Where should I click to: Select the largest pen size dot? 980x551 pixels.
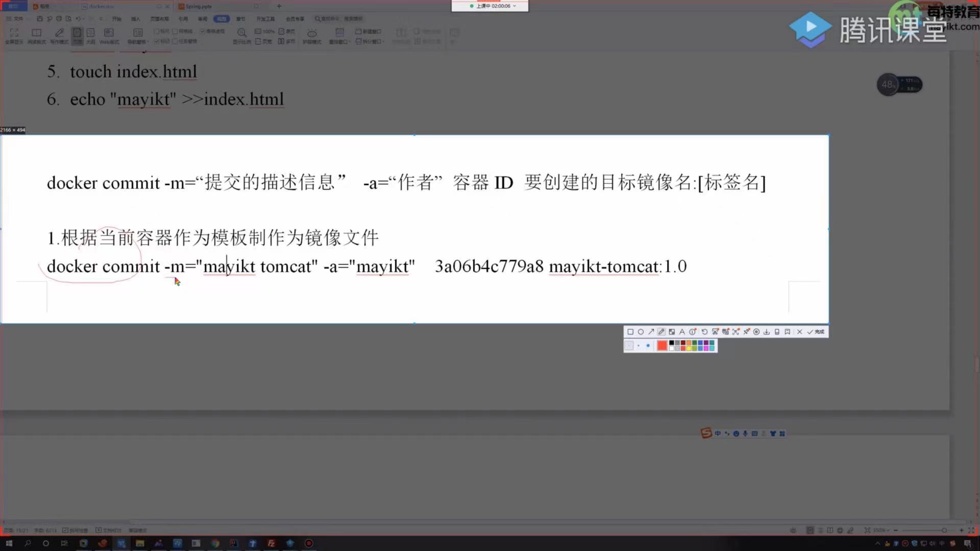[648, 346]
